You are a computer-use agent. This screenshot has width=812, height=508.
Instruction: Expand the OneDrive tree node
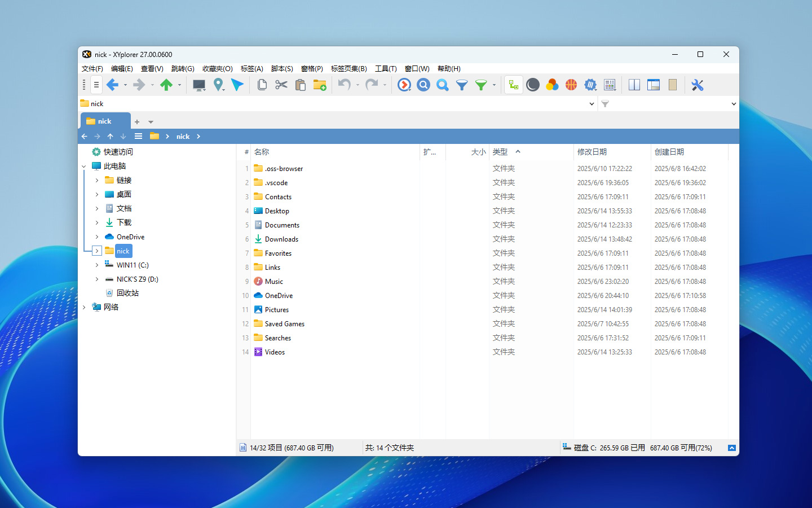(97, 237)
